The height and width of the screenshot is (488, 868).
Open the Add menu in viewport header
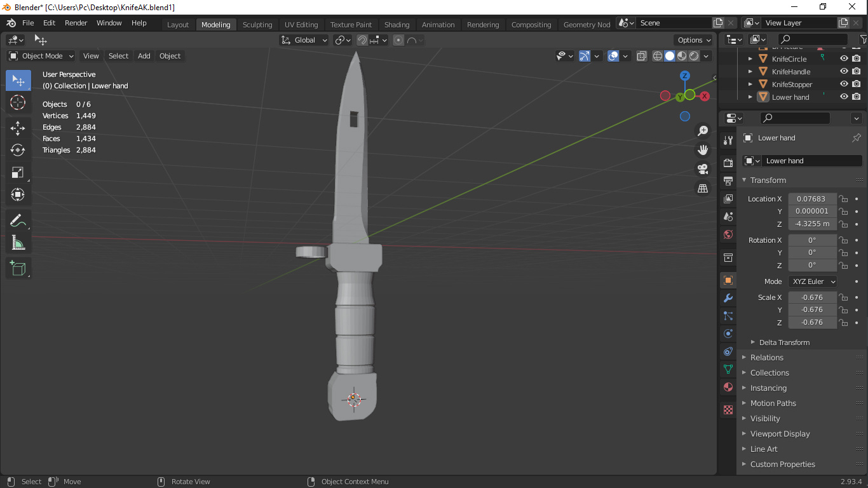click(144, 56)
